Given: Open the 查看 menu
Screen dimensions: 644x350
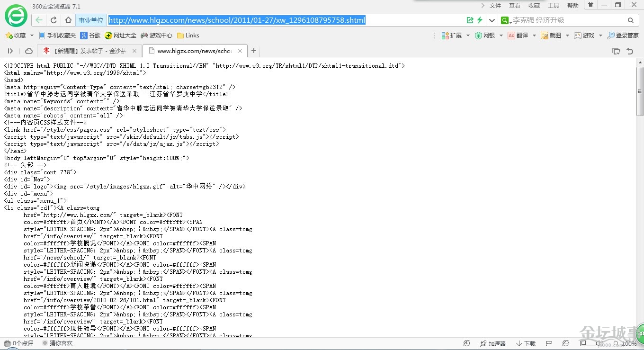Looking at the screenshot, I should point(515,6).
